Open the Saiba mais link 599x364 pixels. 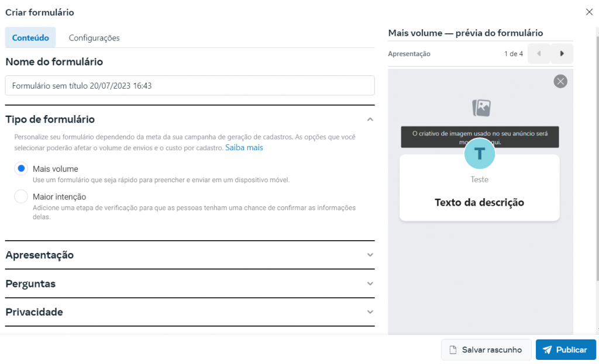pyautogui.click(x=244, y=148)
